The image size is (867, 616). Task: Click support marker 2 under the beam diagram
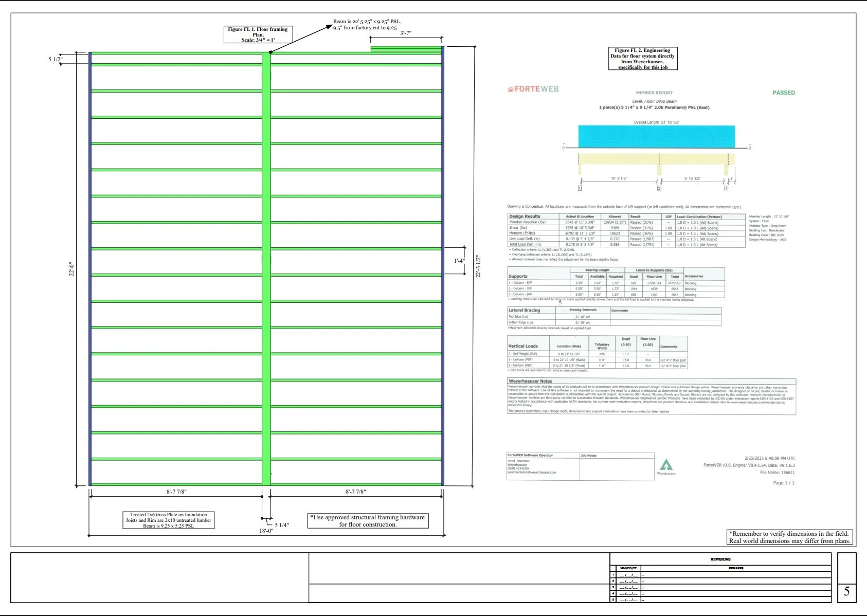pos(659,189)
